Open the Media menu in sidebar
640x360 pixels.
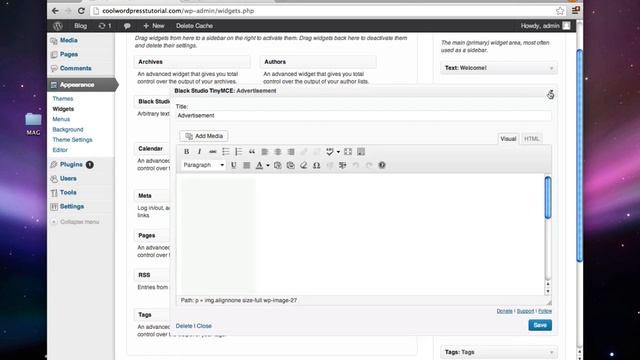(69, 40)
